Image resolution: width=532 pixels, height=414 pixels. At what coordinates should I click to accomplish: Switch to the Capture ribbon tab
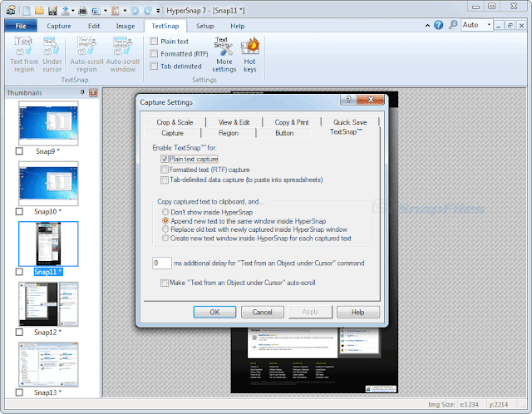tap(59, 26)
